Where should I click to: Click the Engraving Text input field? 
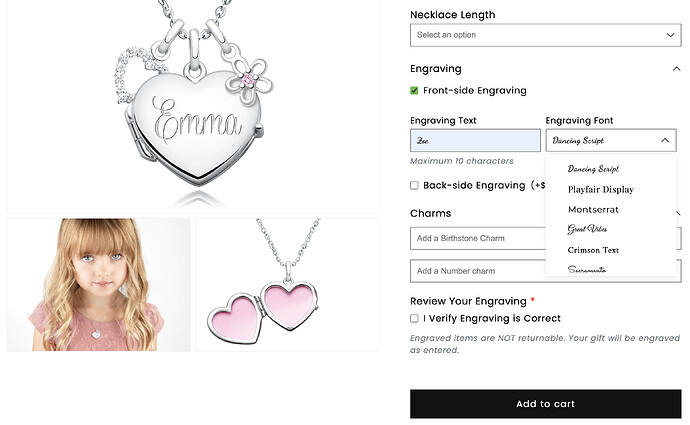(475, 141)
